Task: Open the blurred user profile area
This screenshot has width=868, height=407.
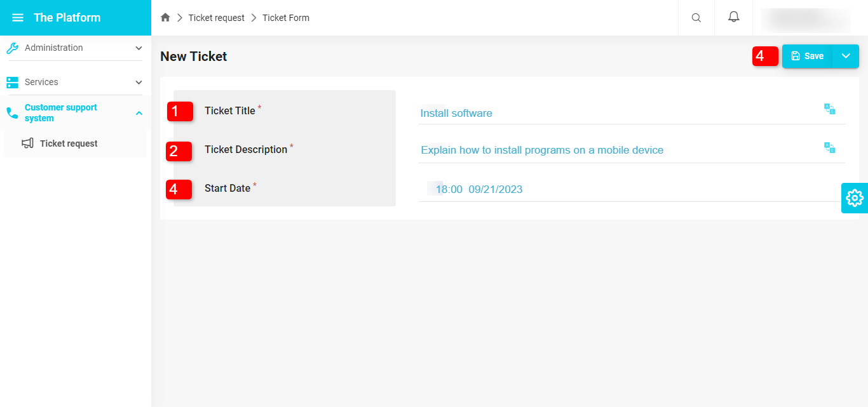Action: (x=806, y=18)
